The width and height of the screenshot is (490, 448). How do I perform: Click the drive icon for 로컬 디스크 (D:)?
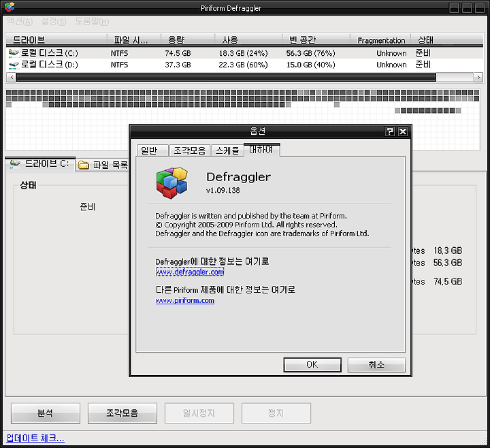pyautogui.click(x=14, y=65)
